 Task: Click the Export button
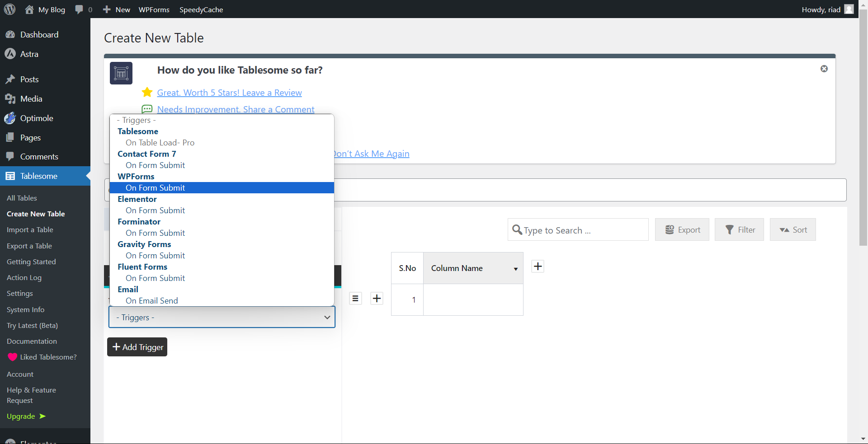click(682, 230)
